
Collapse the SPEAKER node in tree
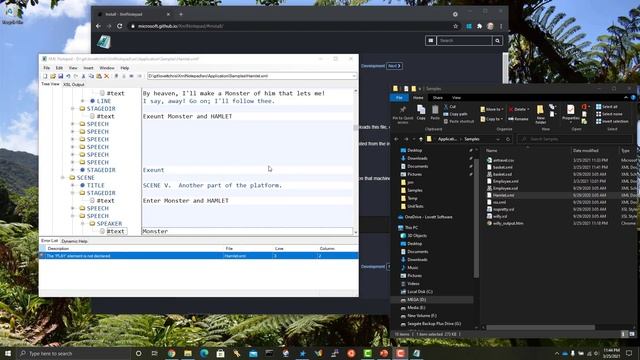(83, 224)
